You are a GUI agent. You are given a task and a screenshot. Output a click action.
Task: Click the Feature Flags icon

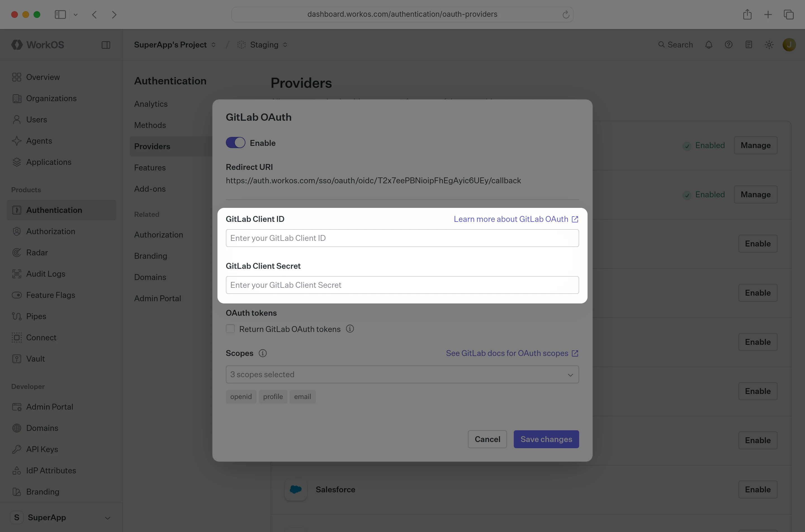[x=16, y=295]
